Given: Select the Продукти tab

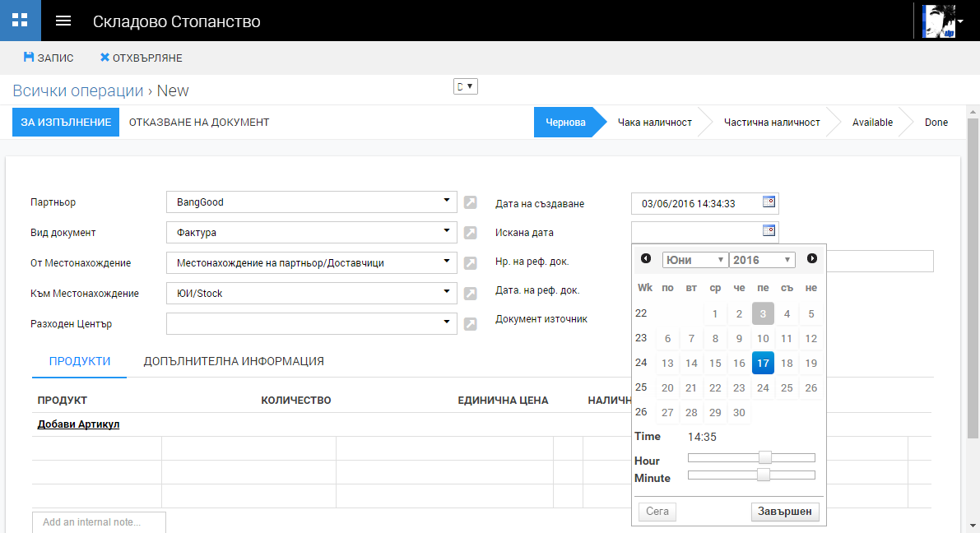Looking at the screenshot, I should tap(80, 361).
